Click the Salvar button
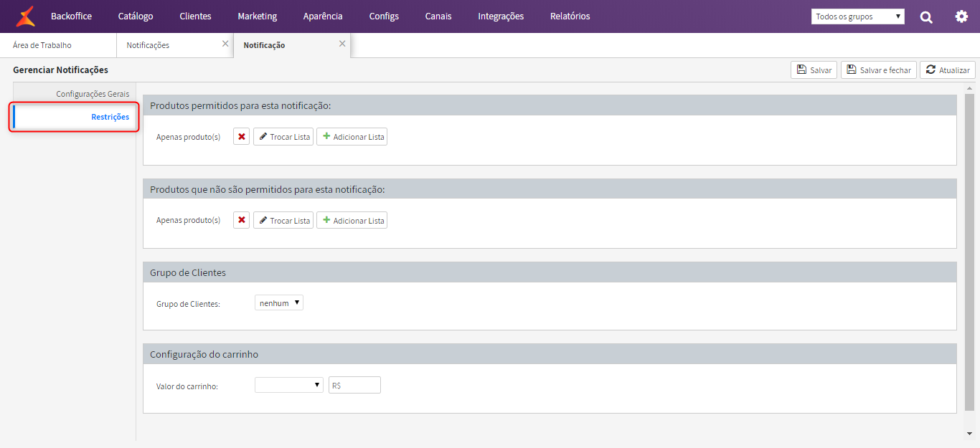The image size is (980, 448). 814,70
